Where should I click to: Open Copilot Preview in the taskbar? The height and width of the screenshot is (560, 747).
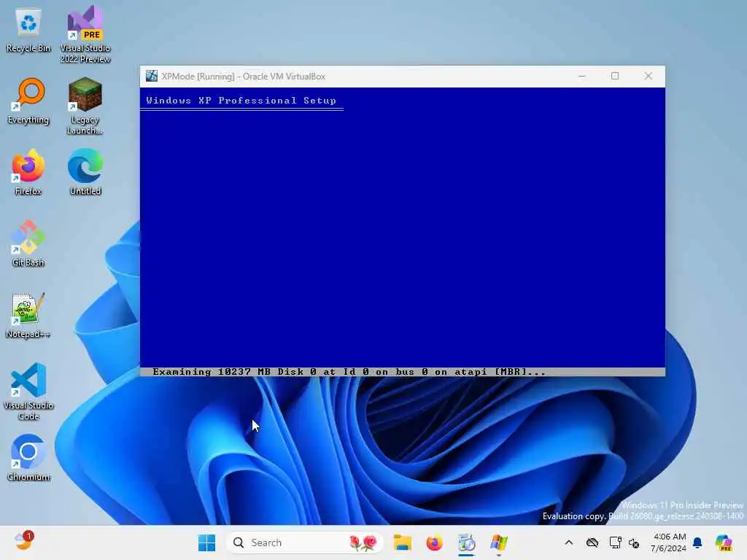coord(724,542)
